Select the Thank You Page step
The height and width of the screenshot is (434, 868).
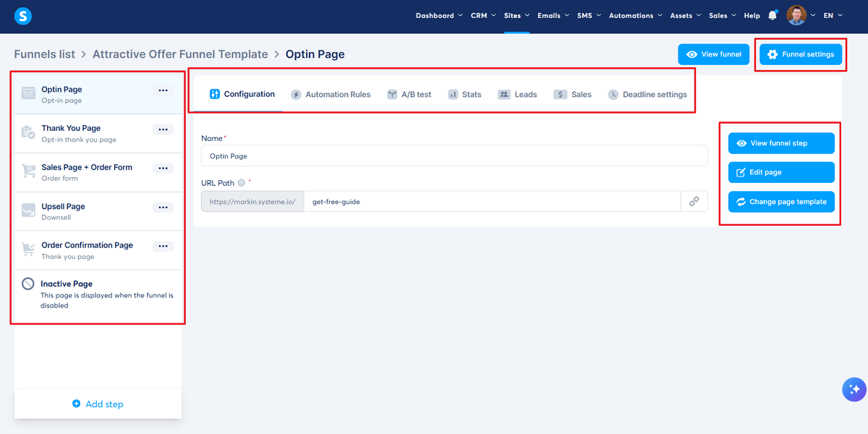(98, 133)
